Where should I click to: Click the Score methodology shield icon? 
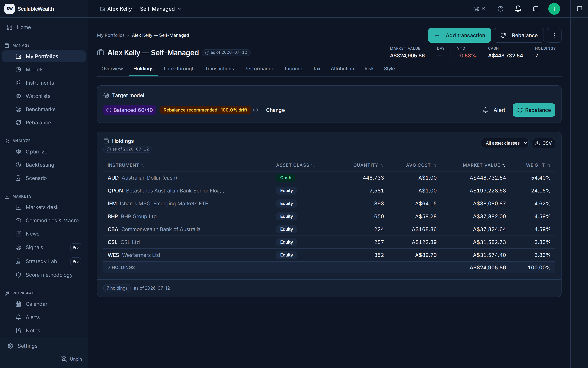(x=18, y=275)
